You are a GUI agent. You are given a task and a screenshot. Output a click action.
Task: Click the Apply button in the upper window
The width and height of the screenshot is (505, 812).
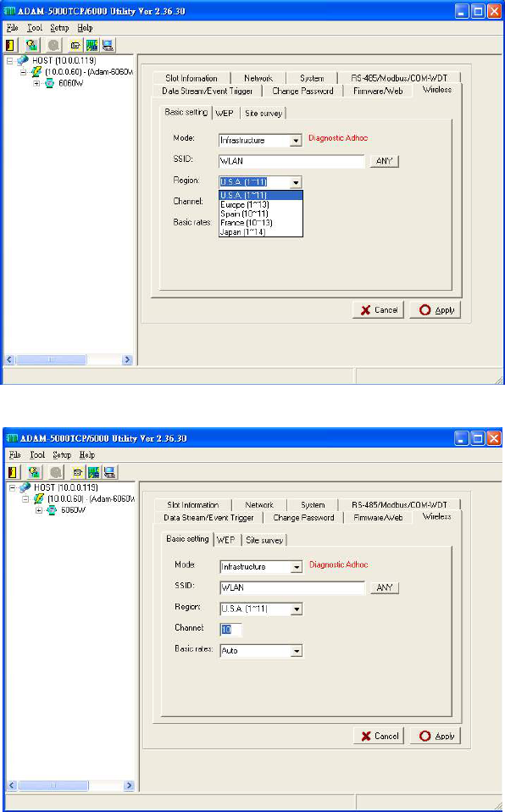(435, 310)
